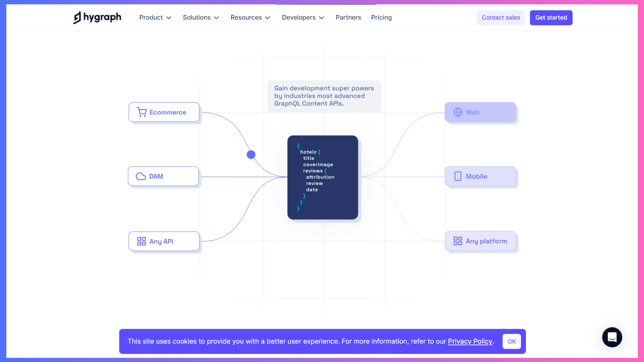Click the Contact sales button
This screenshot has height=362, width=644.
(500, 18)
